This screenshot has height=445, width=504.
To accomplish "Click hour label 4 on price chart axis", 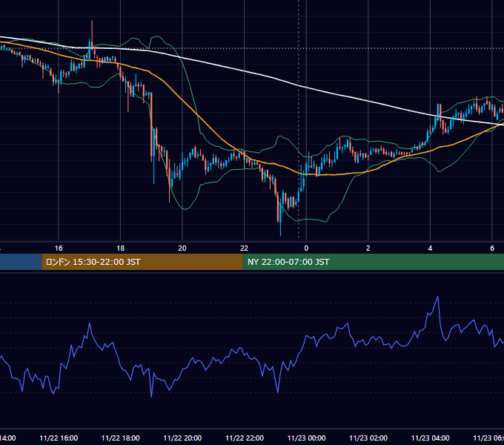I will click(430, 248).
